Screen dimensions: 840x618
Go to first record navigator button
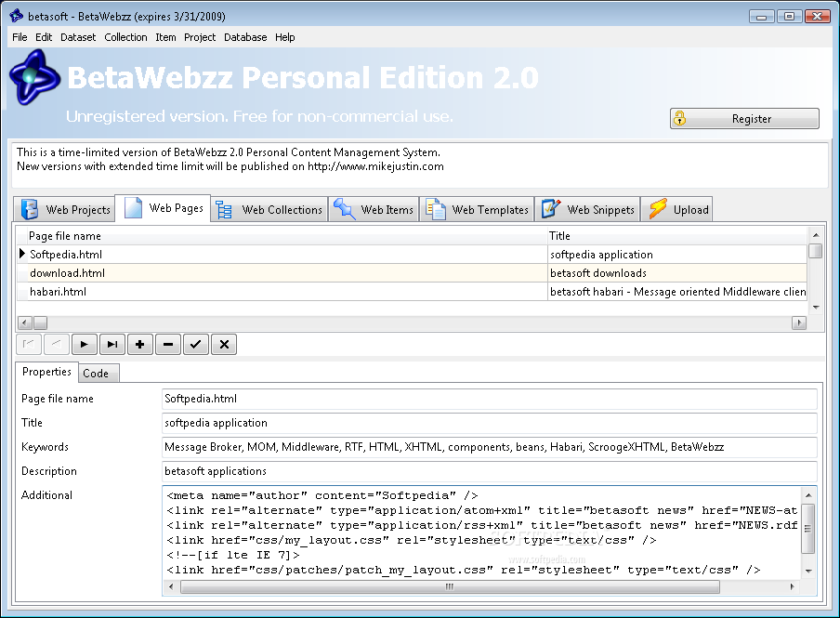pyautogui.click(x=29, y=344)
